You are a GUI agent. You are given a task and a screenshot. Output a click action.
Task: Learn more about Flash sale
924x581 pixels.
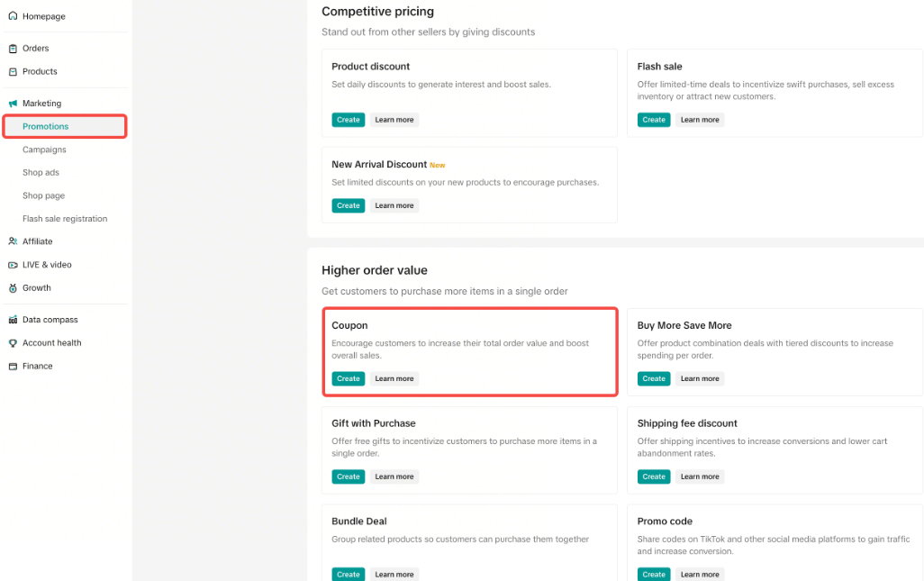tap(700, 120)
